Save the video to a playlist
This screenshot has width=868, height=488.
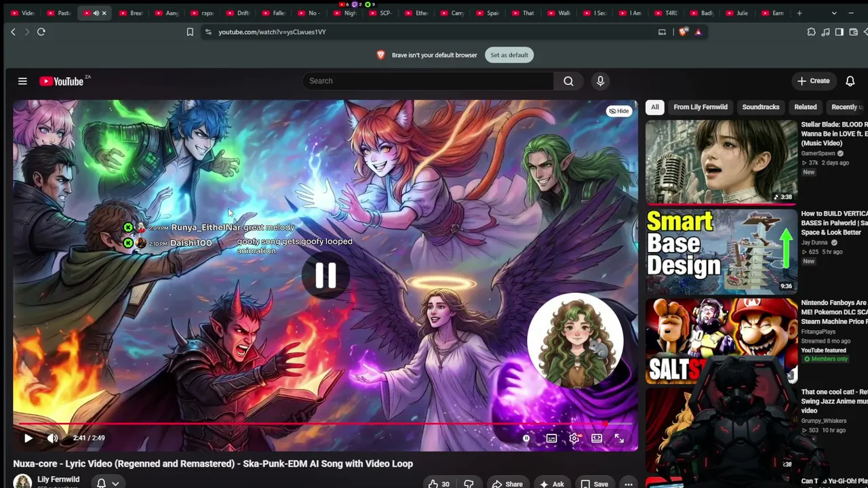click(594, 484)
